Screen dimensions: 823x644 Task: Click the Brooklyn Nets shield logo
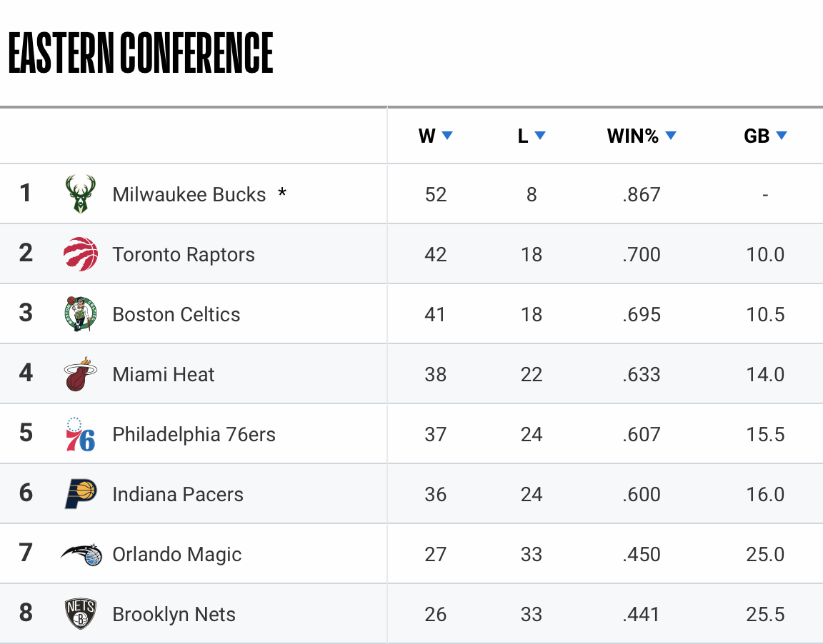click(x=80, y=614)
